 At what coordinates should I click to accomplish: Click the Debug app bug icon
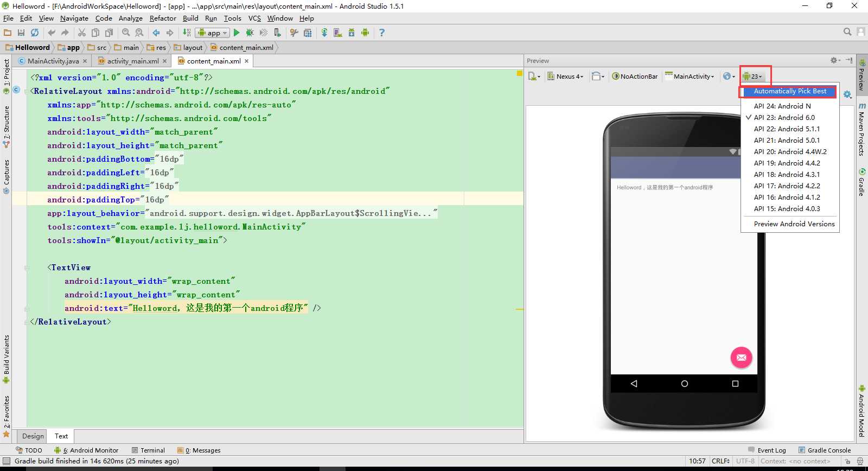[x=250, y=33]
